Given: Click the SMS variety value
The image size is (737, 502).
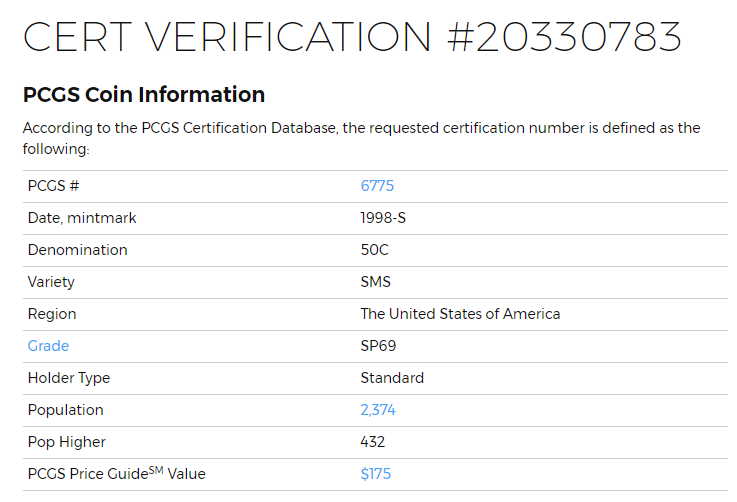Looking at the screenshot, I should [375, 282].
